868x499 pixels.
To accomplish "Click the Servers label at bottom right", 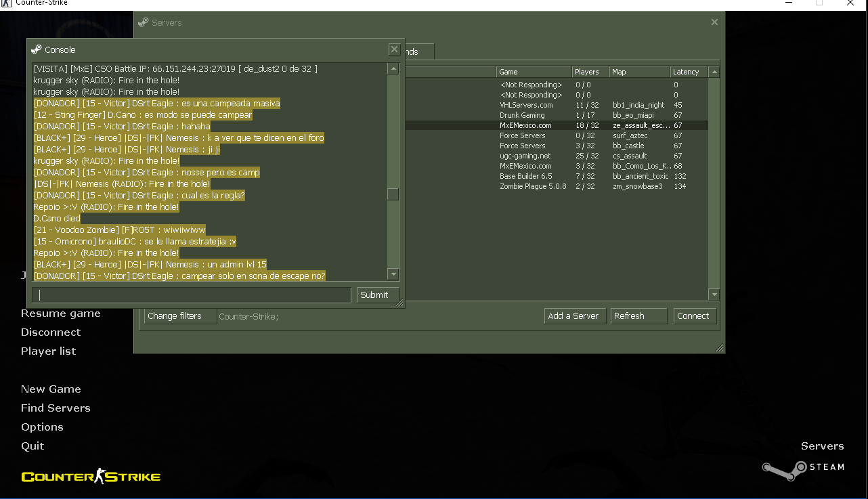I will coord(822,446).
